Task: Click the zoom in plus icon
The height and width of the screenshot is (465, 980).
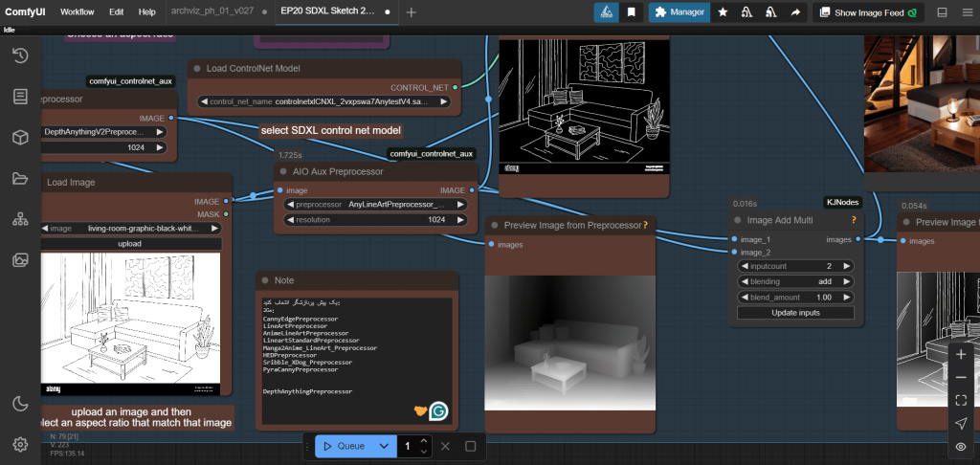Action: 960,354
